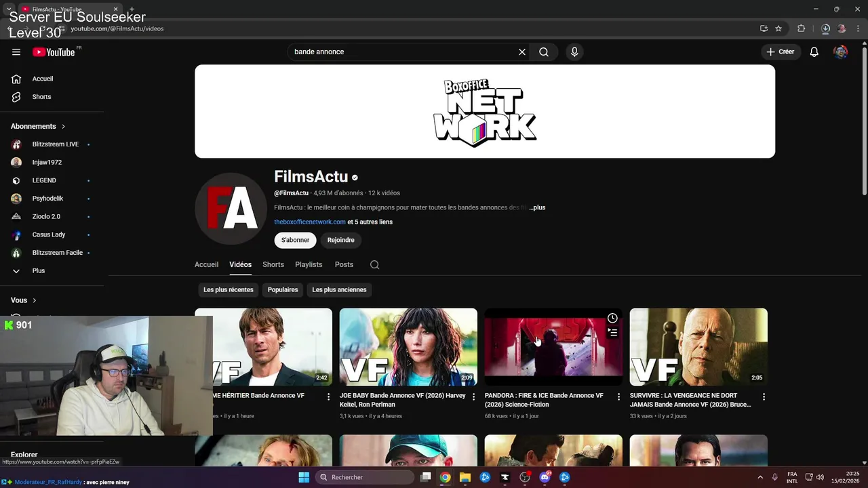Open browser downloads icon
868x488 pixels.
[x=825, y=28]
